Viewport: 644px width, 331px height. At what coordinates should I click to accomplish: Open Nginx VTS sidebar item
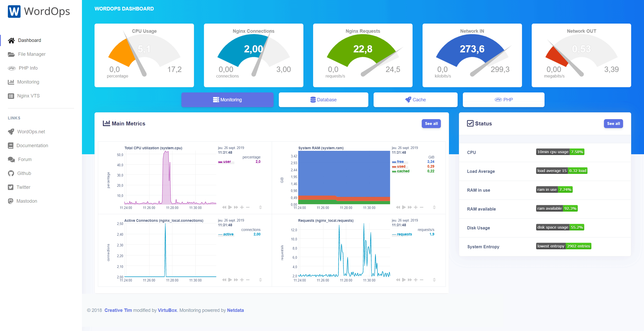click(x=28, y=96)
